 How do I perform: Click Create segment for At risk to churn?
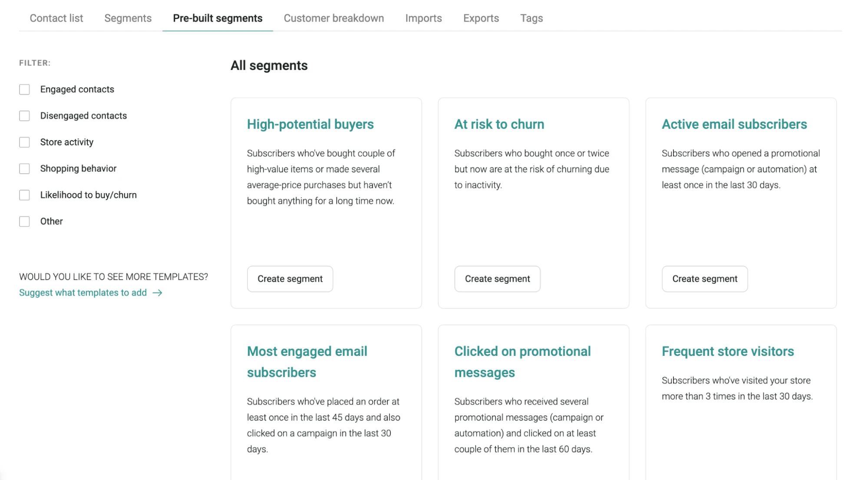(x=497, y=279)
